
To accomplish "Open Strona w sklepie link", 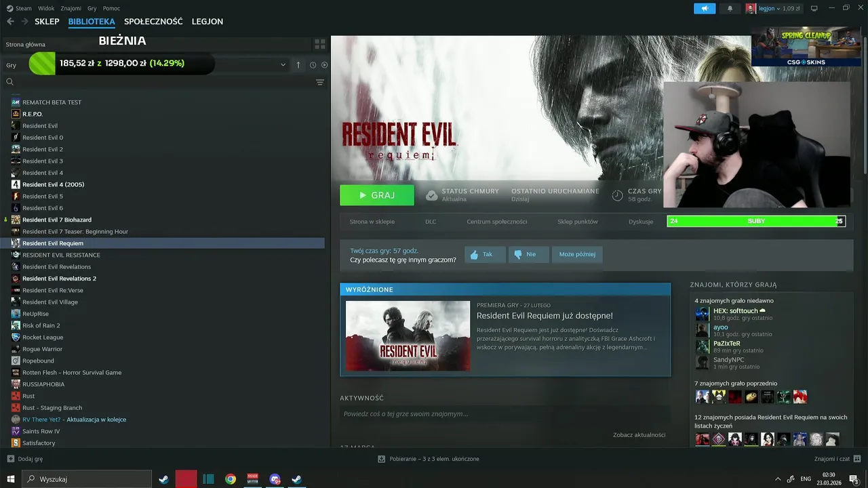I will [x=372, y=222].
